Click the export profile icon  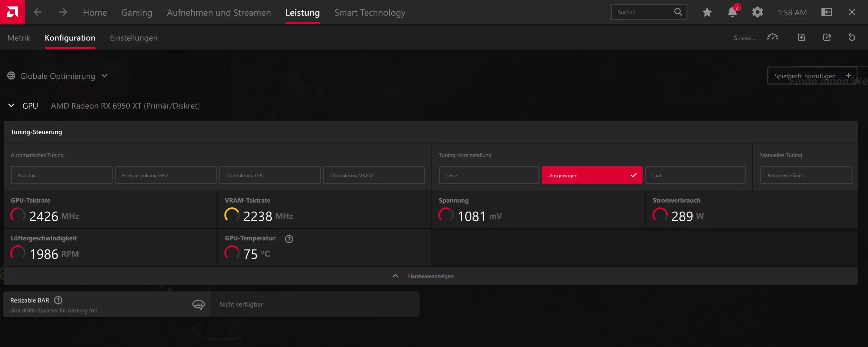pyautogui.click(x=827, y=37)
